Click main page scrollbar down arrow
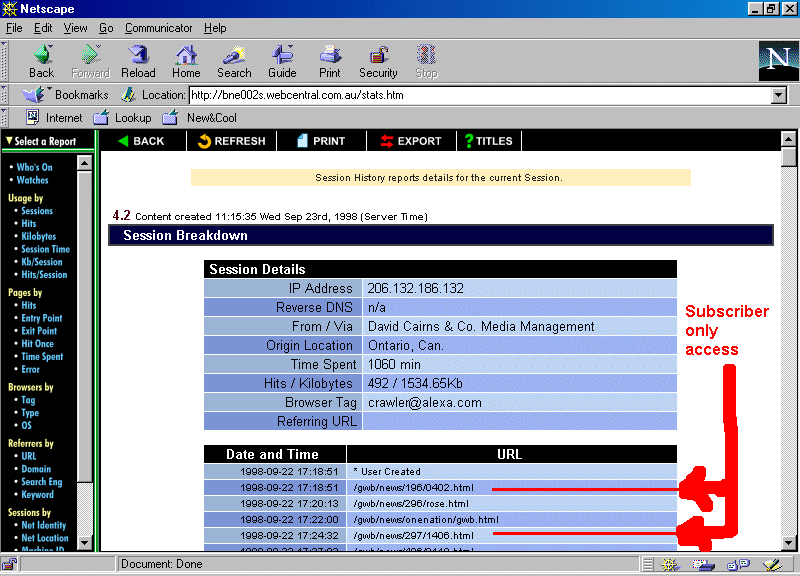Screen dimensions: 800x576 [789, 543]
